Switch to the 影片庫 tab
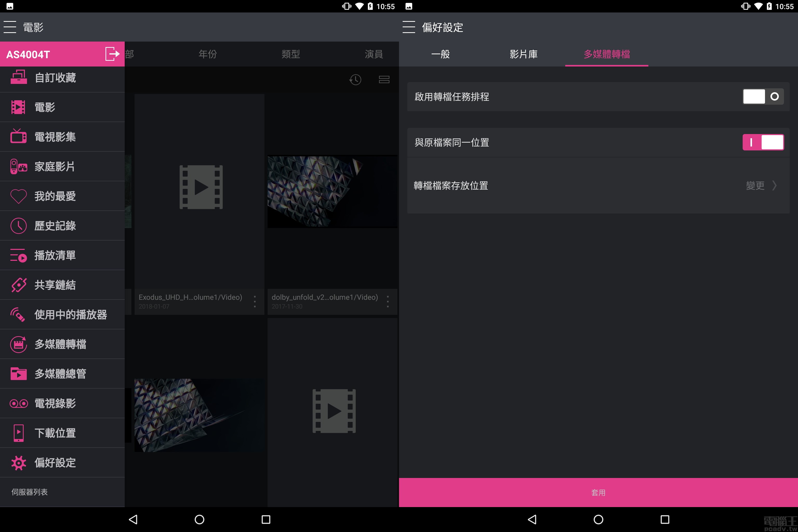The height and width of the screenshot is (532, 798). click(523, 54)
